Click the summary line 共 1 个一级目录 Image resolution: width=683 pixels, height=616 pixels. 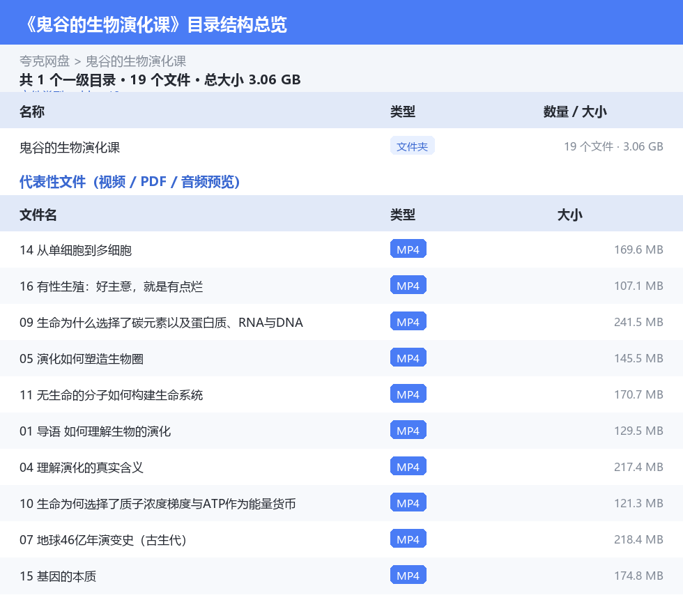click(68, 79)
